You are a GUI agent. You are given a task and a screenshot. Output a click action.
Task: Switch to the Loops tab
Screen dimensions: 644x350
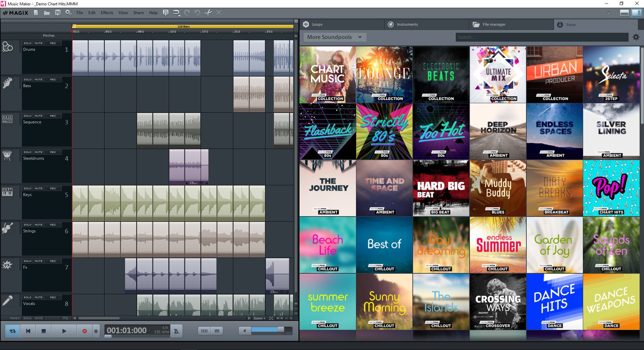342,24
